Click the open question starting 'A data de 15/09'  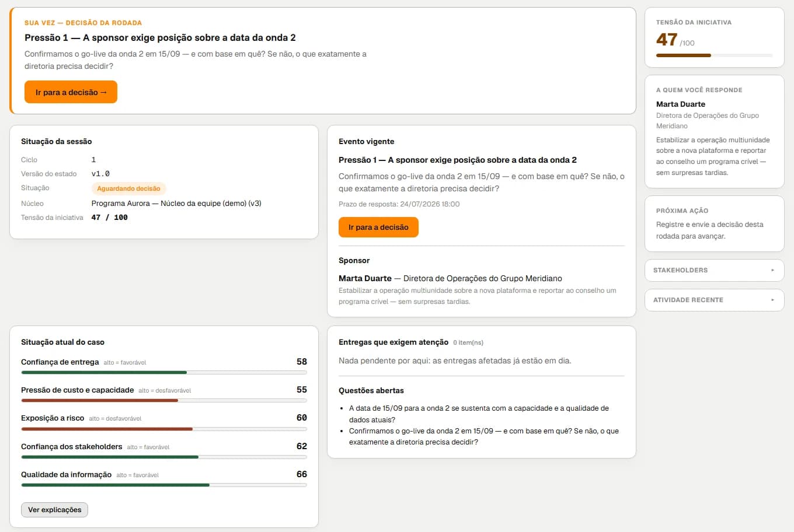pyautogui.click(x=479, y=414)
